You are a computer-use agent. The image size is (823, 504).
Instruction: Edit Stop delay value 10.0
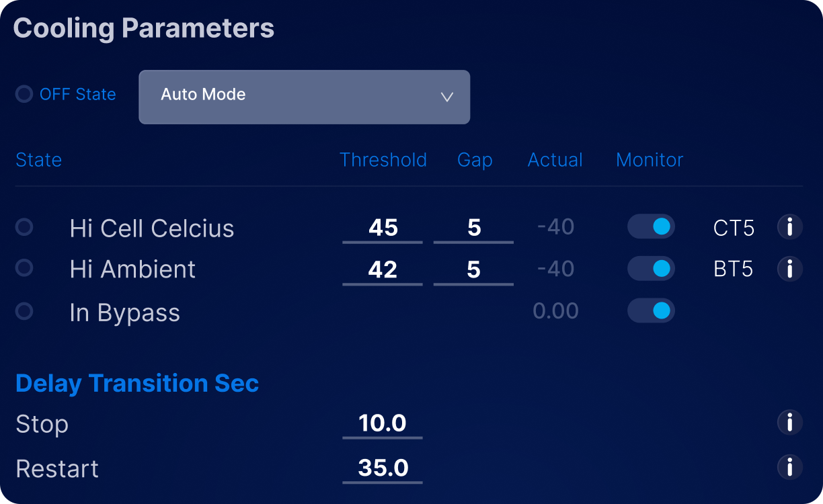tap(383, 423)
